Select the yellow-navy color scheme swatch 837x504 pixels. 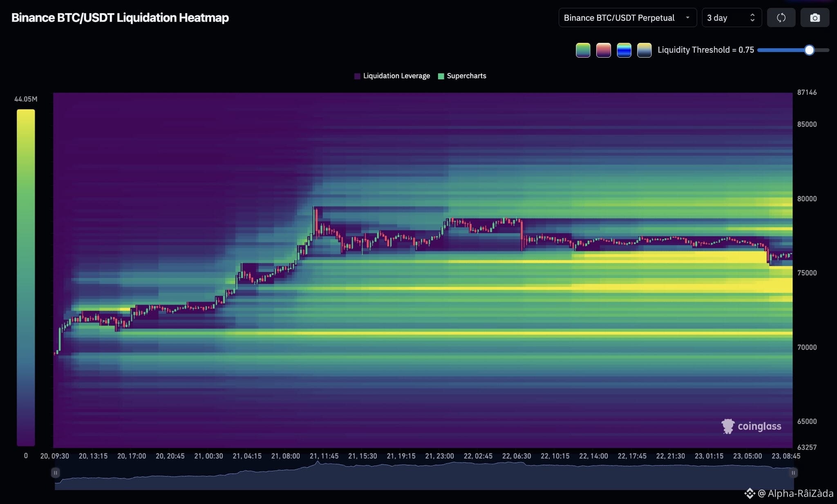(644, 50)
